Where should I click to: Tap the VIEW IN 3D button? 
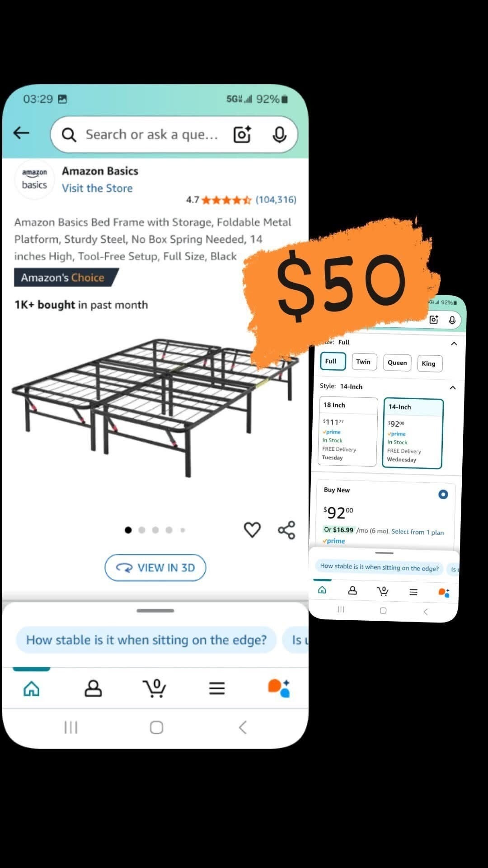155,567
